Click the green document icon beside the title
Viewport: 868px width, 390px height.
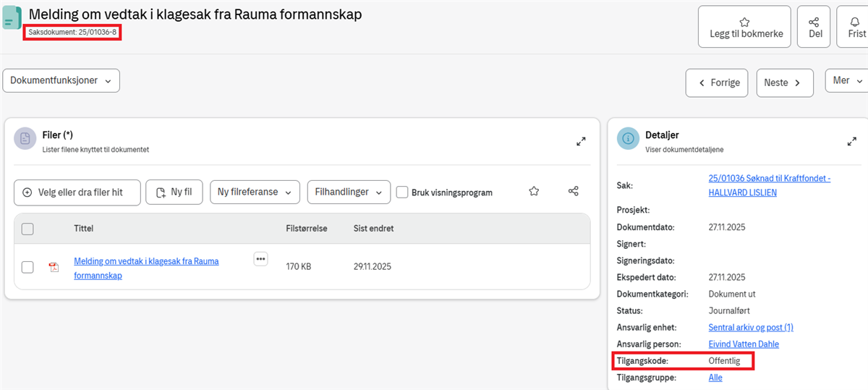click(12, 19)
